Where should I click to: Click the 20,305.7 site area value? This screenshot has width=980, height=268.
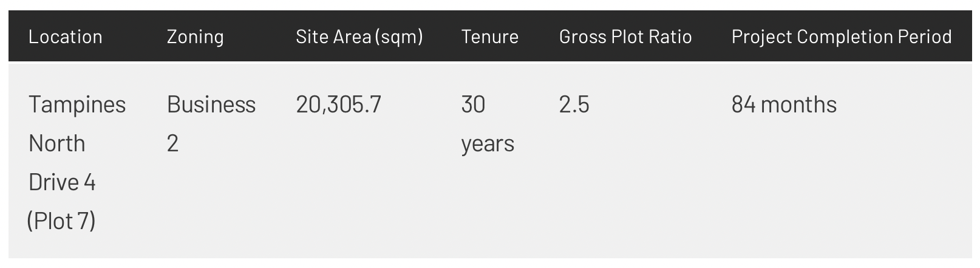click(x=338, y=105)
